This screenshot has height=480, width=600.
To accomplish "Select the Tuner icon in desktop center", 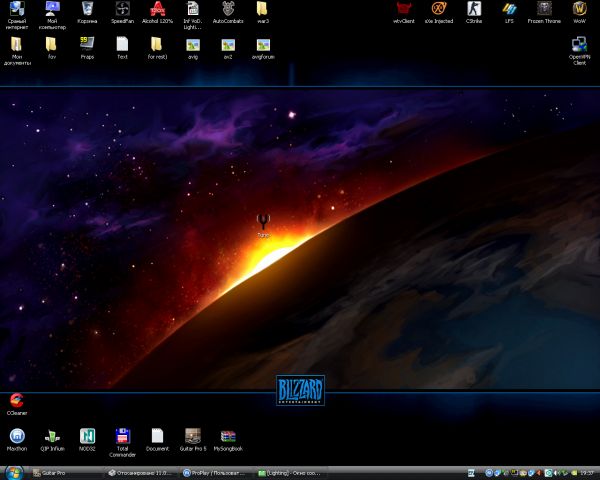I will tap(263, 226).
